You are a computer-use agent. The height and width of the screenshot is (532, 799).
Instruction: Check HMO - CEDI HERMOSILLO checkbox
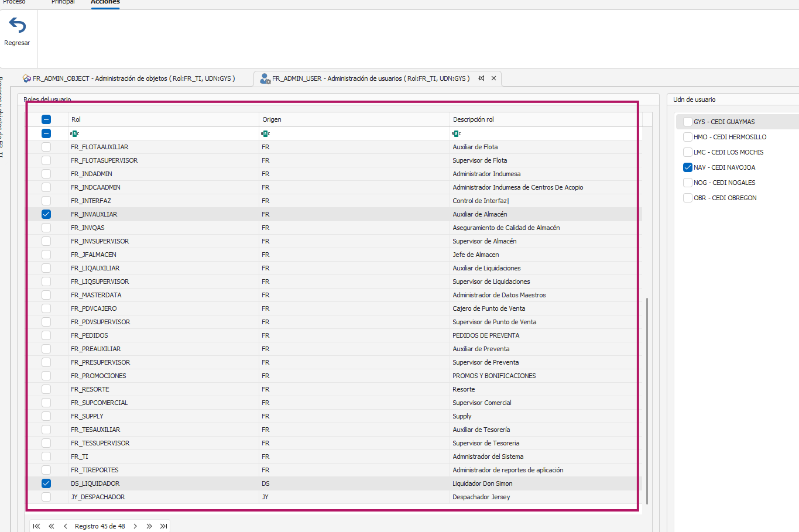688,137
